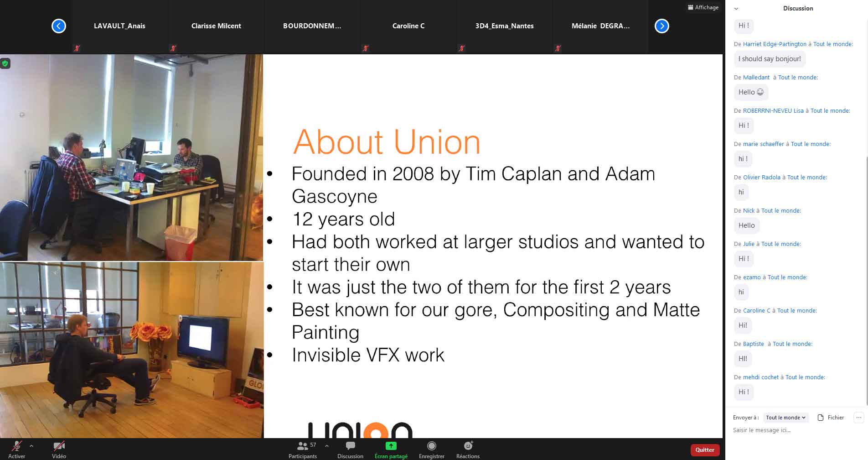Click the 'Invisible VFX work' bullet
The width and height of the screenshot is (868, 460).
point(368,355)
